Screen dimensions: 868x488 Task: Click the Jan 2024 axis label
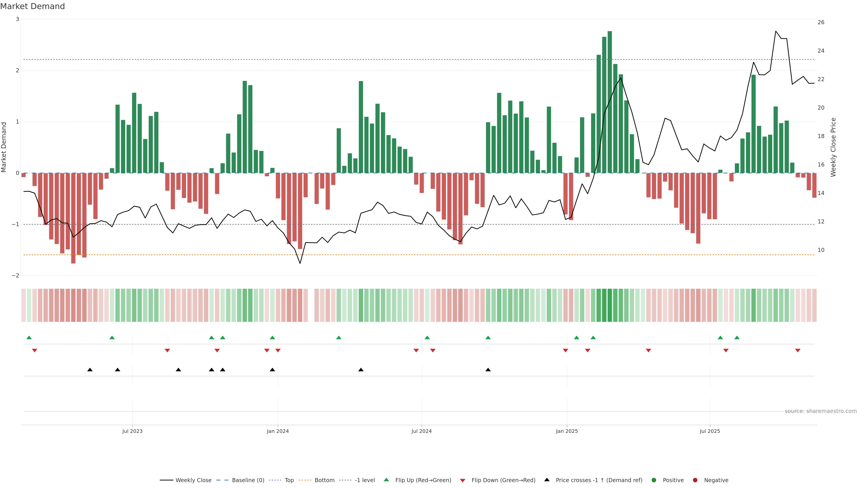pyautogui.click(x=278, y=431)
